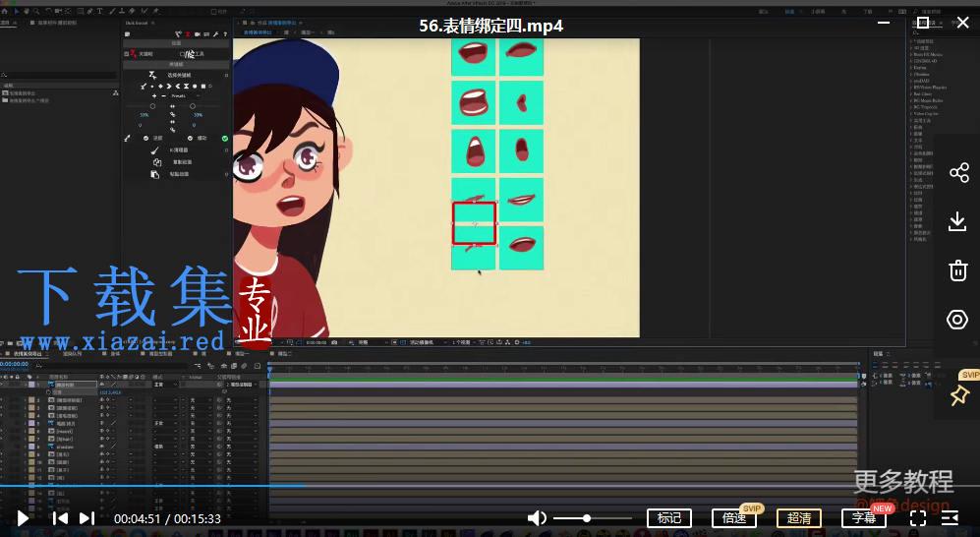Open the playlist panel icon
The width and height of the screenshot is (980, 537).
pyautogui.click(x=950, y=518)
